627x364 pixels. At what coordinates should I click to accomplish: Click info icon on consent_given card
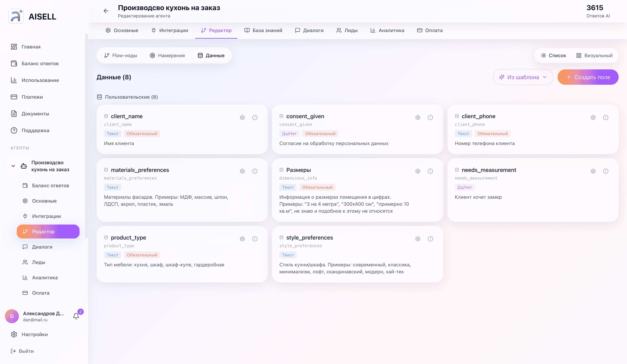(x=430, y=117)
